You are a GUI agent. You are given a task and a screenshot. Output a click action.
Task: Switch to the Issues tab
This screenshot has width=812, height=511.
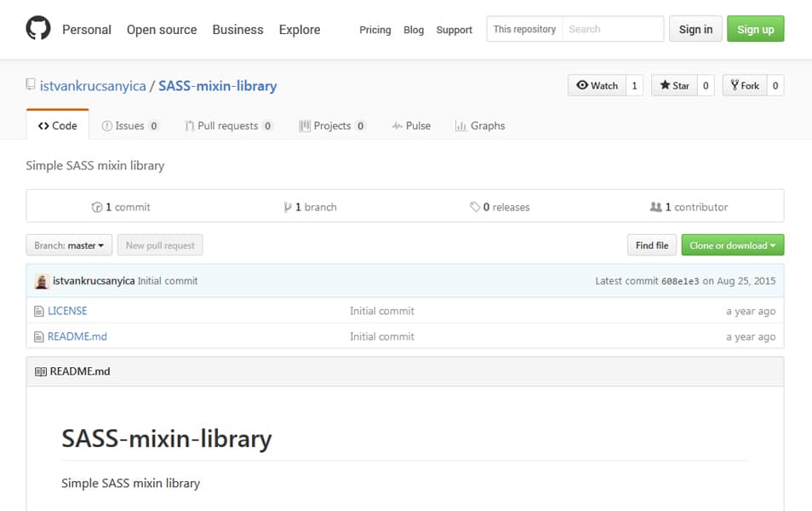point(130,126)
